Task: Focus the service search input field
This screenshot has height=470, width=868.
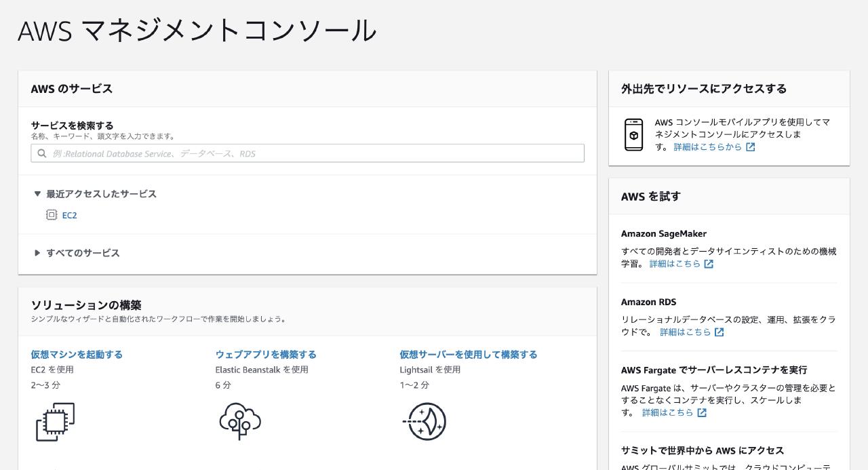Action: 307,153
